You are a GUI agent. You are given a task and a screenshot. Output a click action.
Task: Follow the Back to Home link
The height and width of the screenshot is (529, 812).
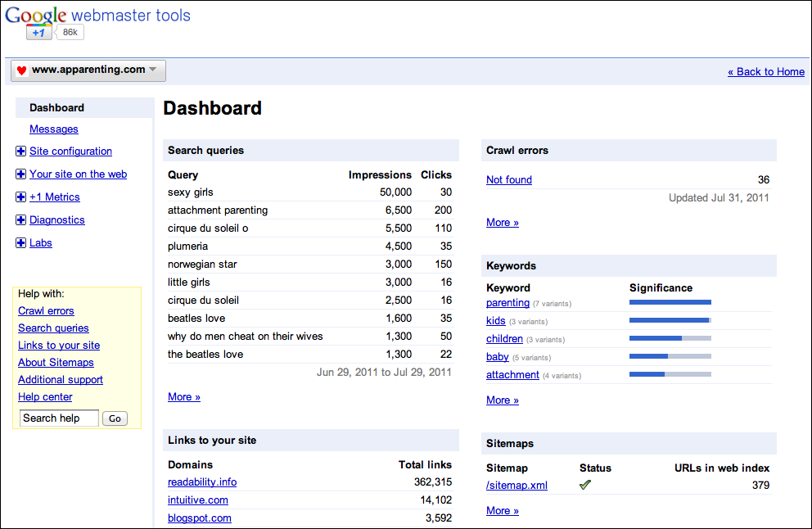766,72
